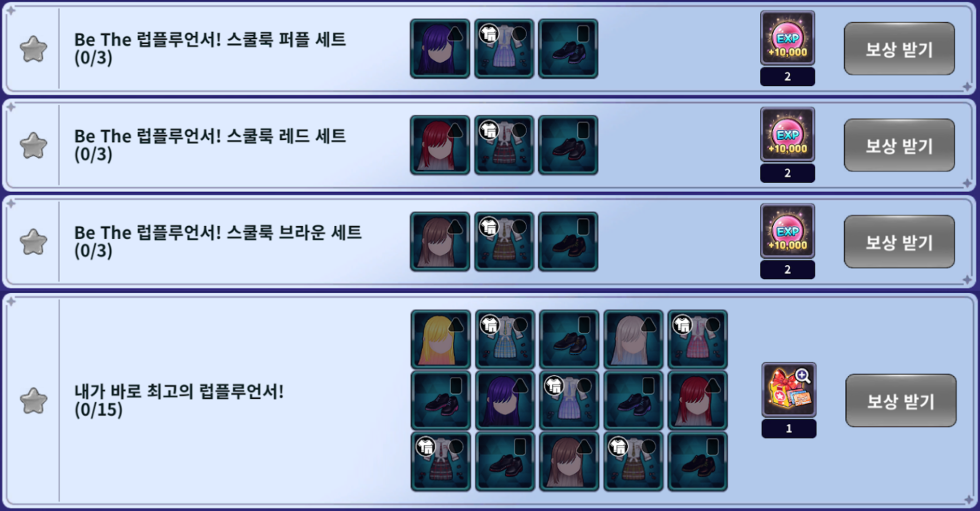This screenshot has width=980, height=511.
Task: Claim reward with 보상 받기 for purple set
Action: tap(899, 49)
